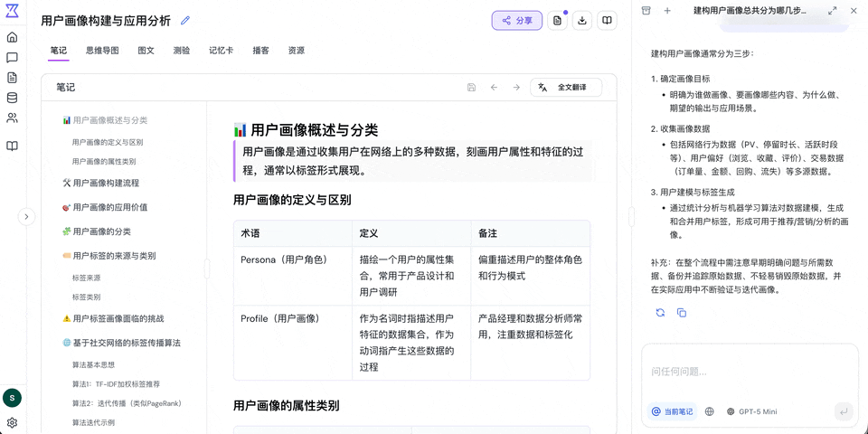The image size is (868, 434).
Task: Expand the chat panel to fullscreen
Action: (x=833, y=11)
